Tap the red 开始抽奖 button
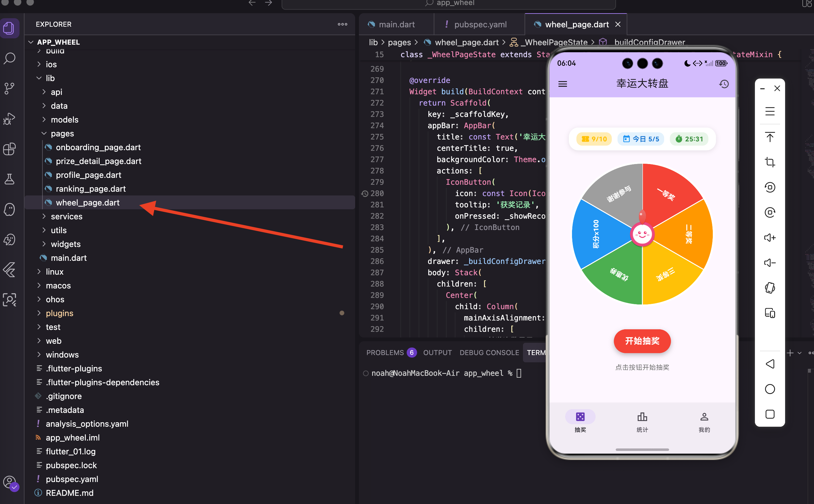Viewport: 814px width, 504px height. point(642,341)
